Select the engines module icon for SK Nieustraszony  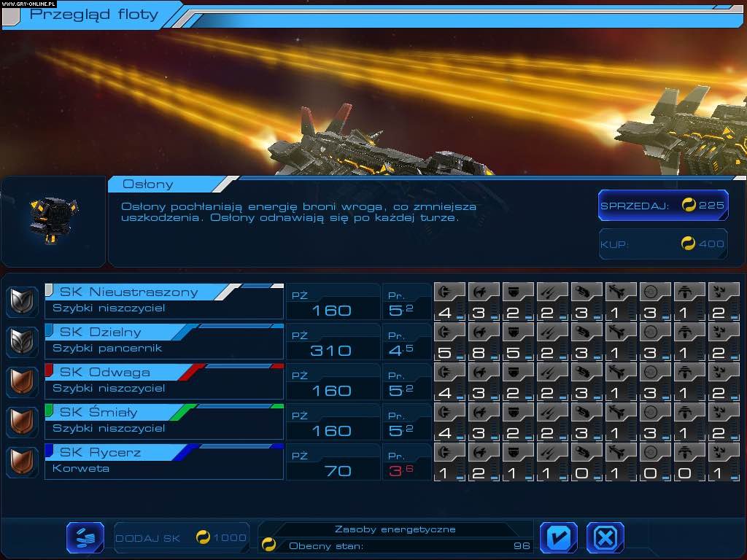(449, 292)
